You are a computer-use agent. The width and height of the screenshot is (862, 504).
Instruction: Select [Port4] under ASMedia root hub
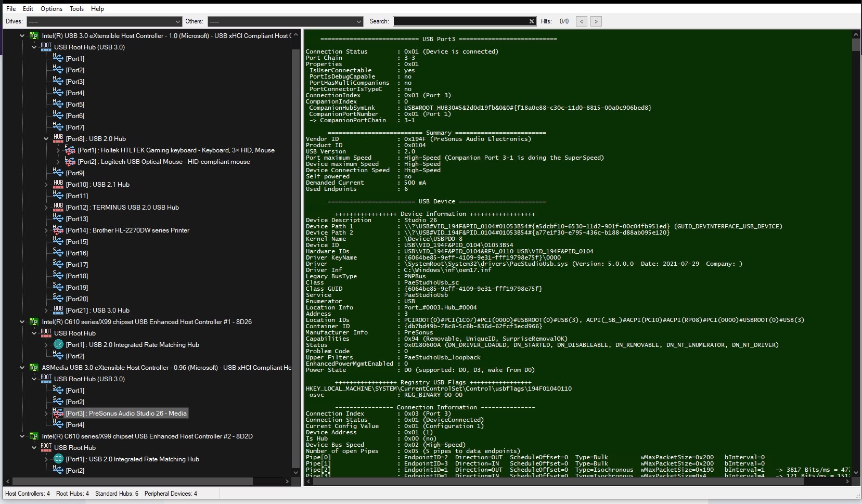click(75, 425)
